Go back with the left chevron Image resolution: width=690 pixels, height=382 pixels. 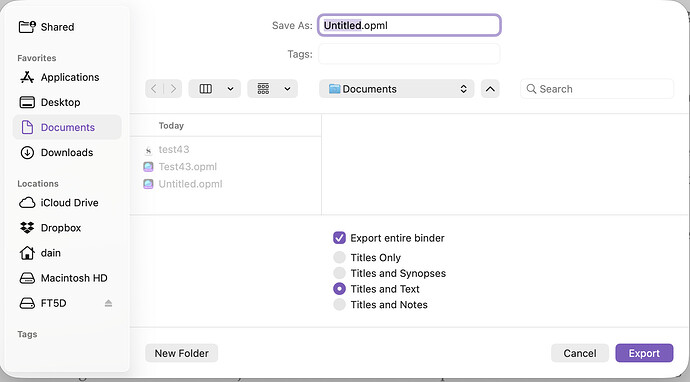154,88
